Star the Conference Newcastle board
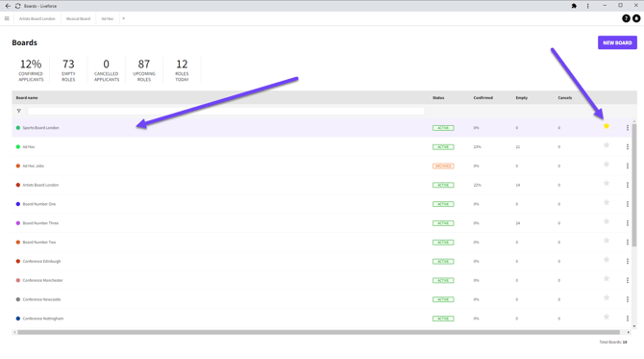The height and width of the screenshot is (359, 644). (607, 297)
